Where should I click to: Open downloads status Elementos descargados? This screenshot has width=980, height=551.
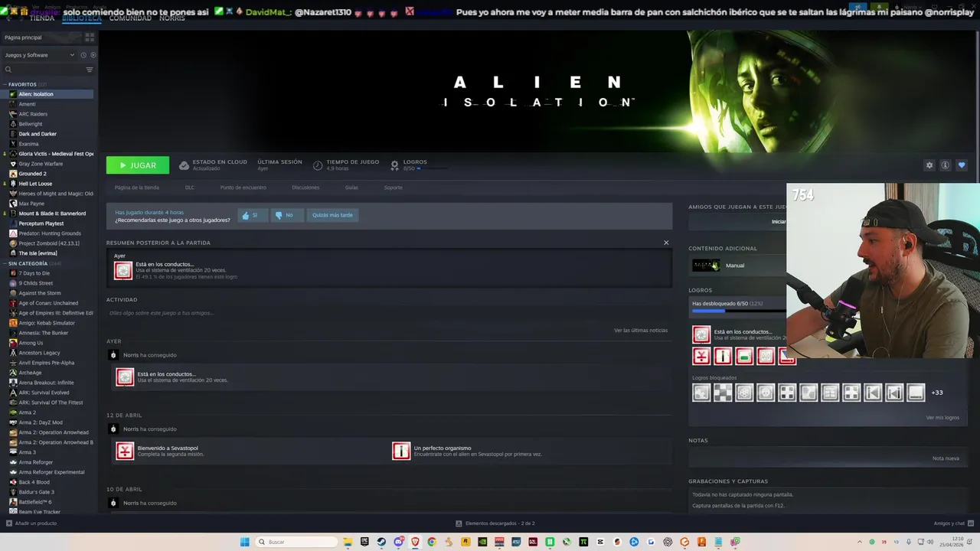pos(495,523)
